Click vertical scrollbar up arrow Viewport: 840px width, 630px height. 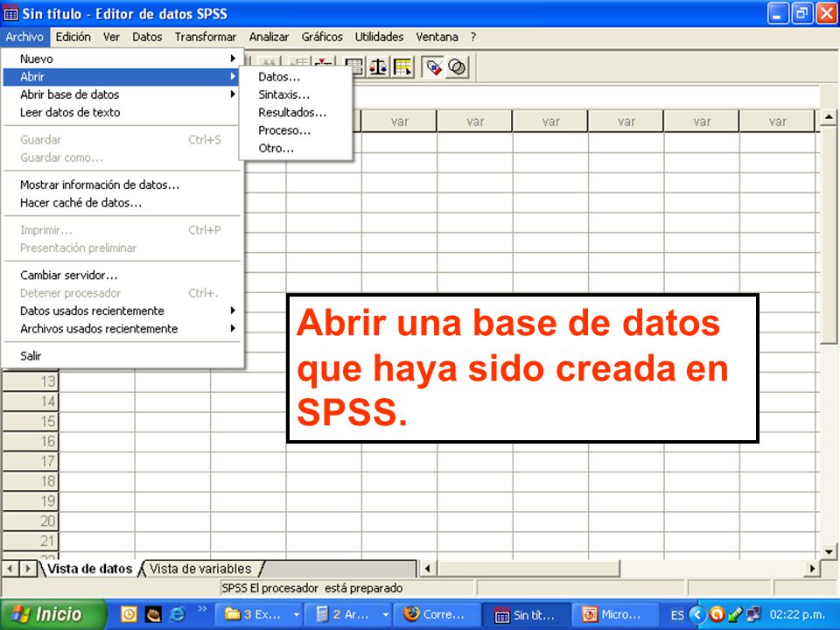click(829, 116)
